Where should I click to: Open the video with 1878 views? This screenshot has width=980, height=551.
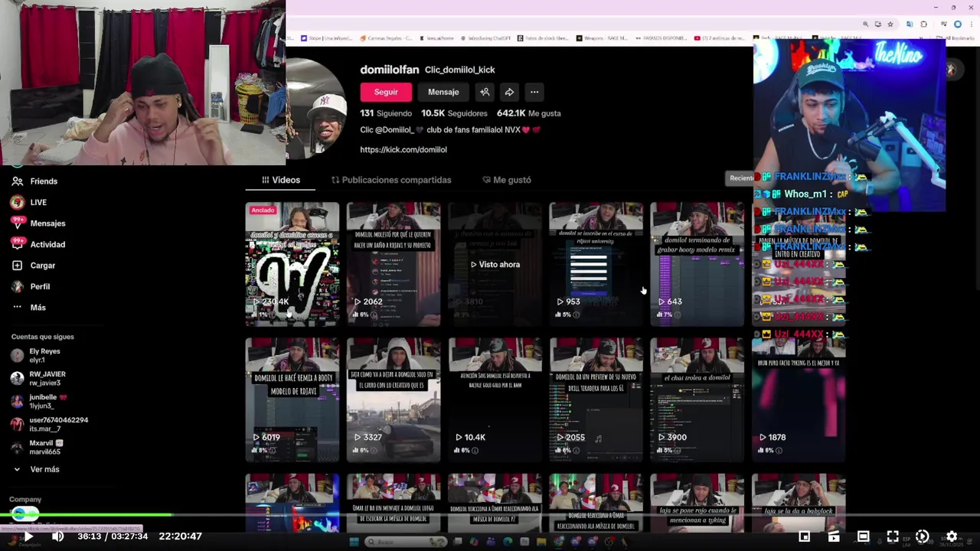[x=799, y=400]
